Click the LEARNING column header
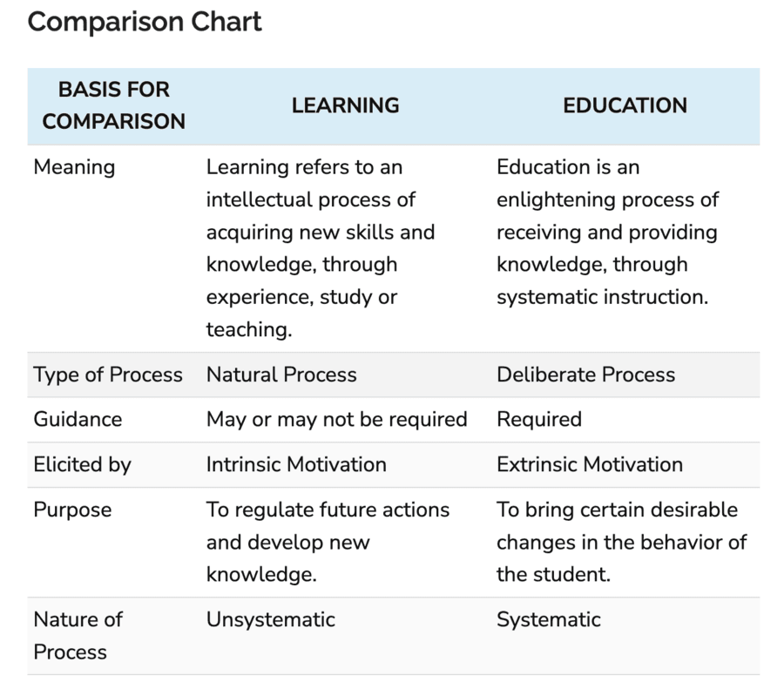Viewport: 784px width, 682px height. pyautogui.click(x=346, y=105)
